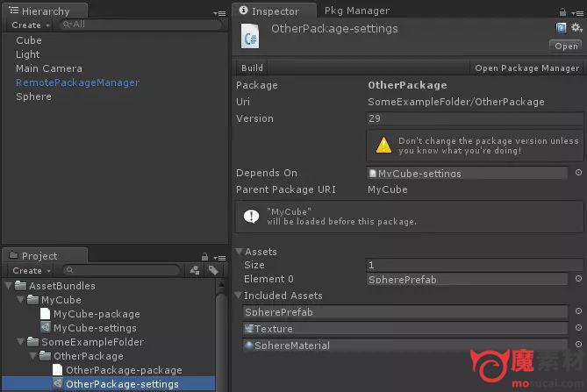Select the Project tab

[x=45, y=256]
